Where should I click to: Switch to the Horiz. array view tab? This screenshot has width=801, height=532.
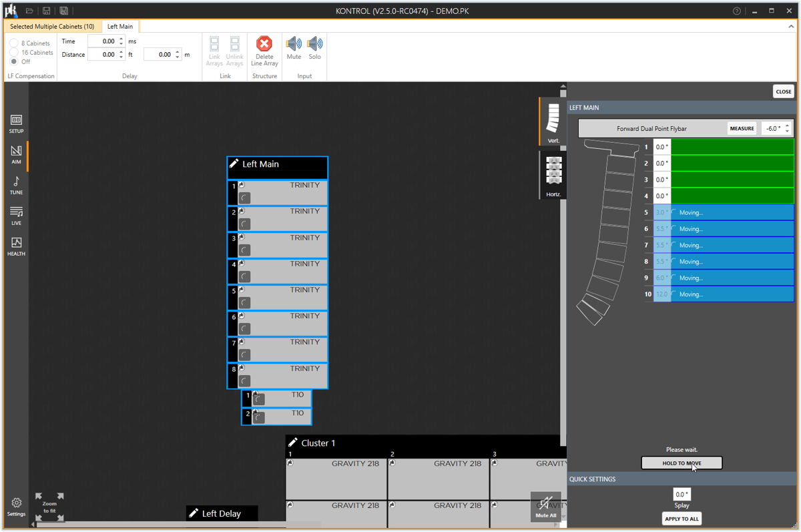[x=553, y=175]
